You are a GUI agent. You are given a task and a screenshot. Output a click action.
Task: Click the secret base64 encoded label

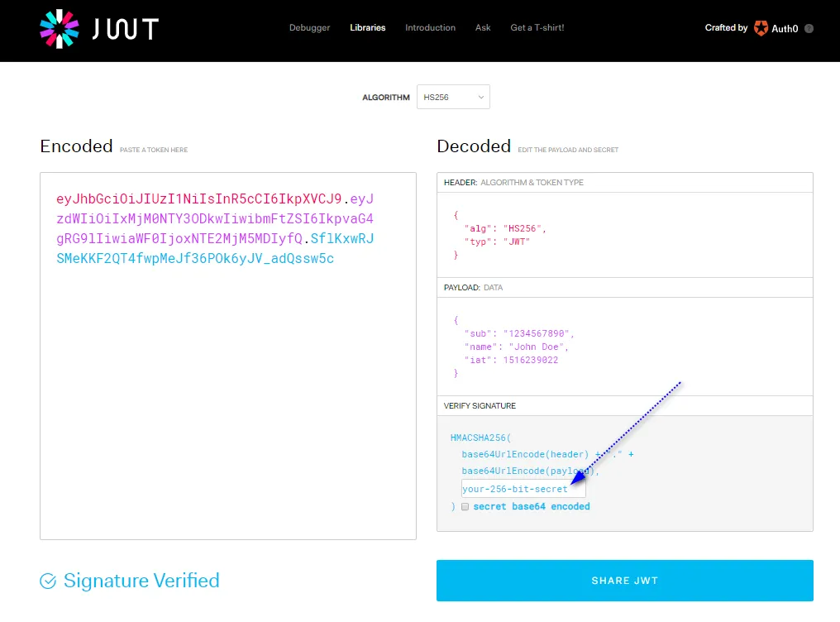click(532, 507)
